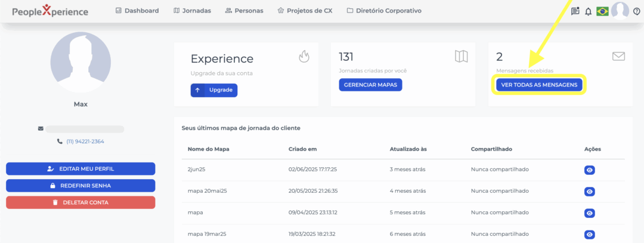Click the flame icon in Experience card
The image size is (644, 243).
click(x=304, y=57)
